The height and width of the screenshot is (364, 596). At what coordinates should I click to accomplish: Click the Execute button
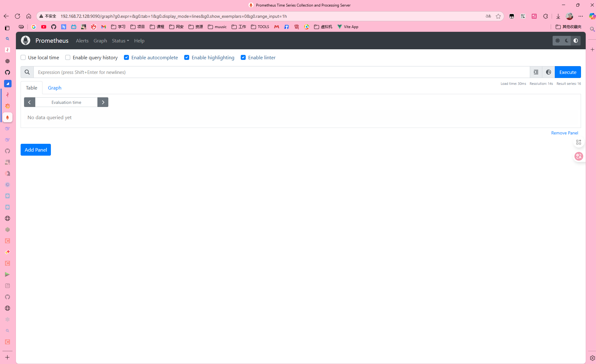[568, 72]
